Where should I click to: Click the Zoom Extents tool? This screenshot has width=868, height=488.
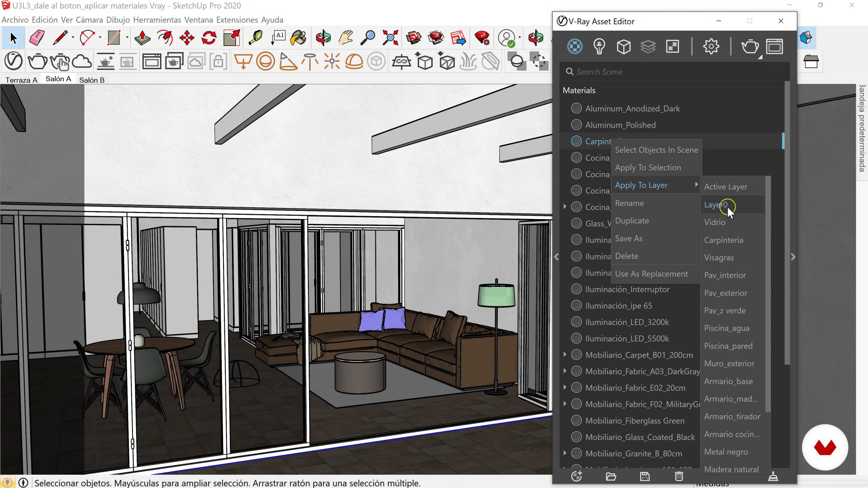click(x=390, y=38)
